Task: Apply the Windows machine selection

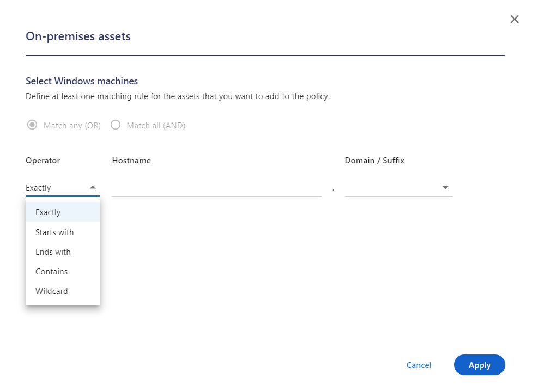Action: pyautogui.click(x=479, y=365)
